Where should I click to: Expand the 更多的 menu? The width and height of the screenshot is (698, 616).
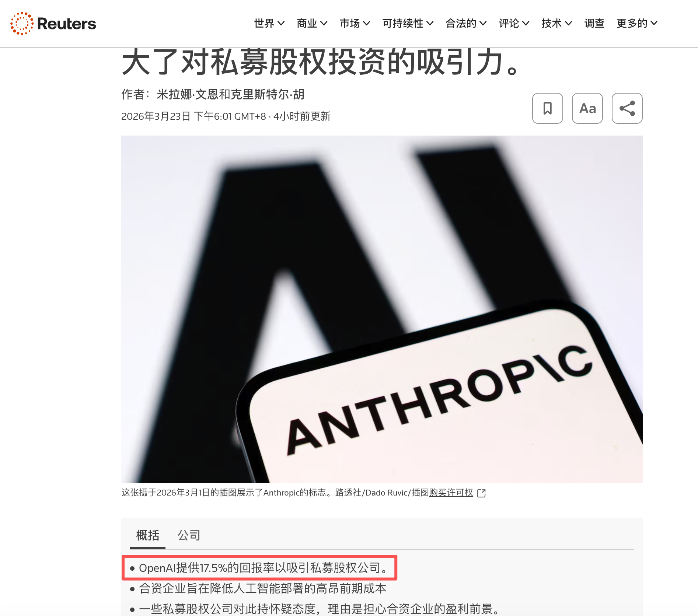637,24
